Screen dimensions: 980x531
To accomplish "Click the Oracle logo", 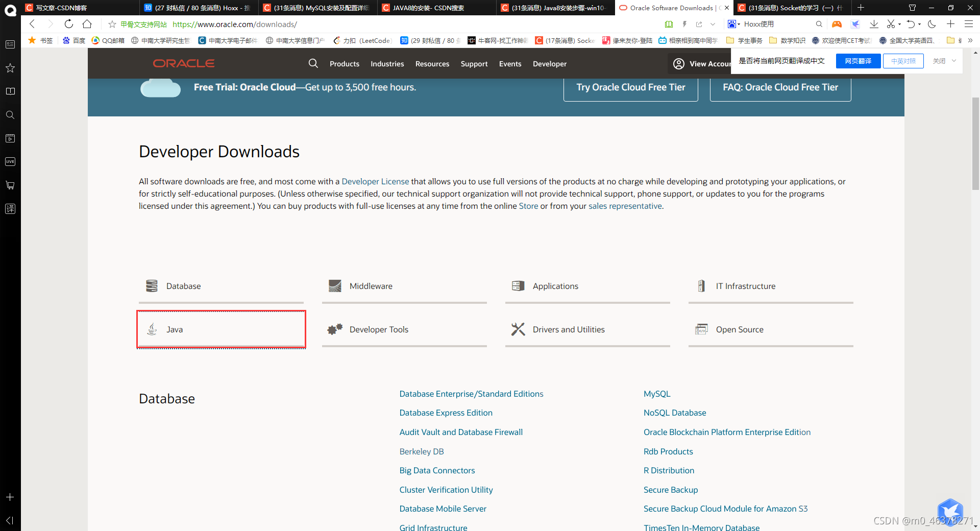I will [184, 63].
